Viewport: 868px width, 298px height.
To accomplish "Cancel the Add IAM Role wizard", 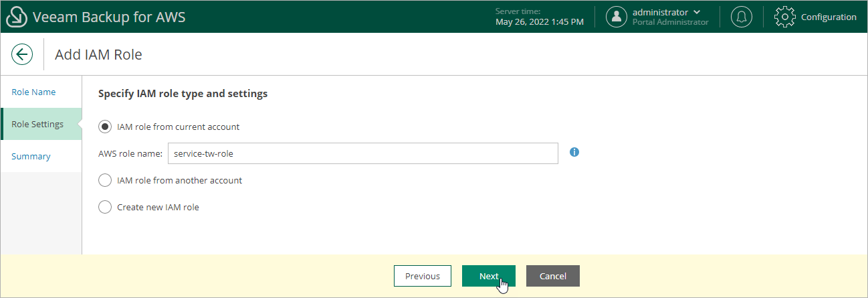I will pos(553,276).
